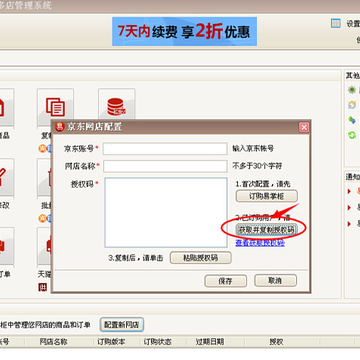Click the 不多于30个字符 hint text
This screenshot has height=360, width=360.
pos(257,166)
